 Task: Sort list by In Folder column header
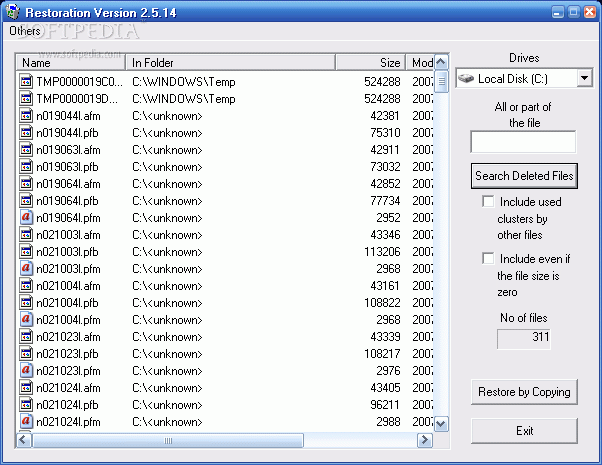230,63
